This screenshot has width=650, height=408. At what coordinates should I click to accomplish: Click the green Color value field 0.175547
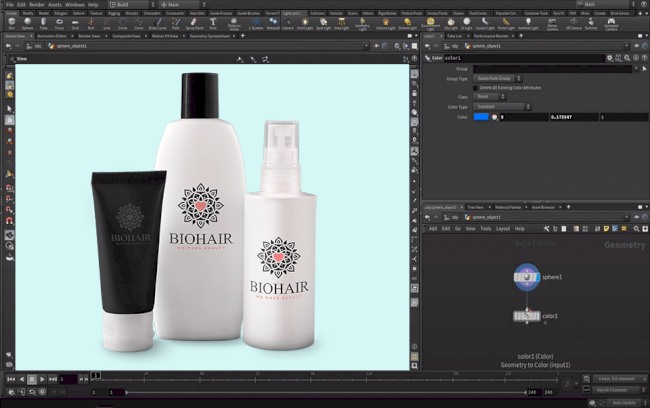(574, 117)
